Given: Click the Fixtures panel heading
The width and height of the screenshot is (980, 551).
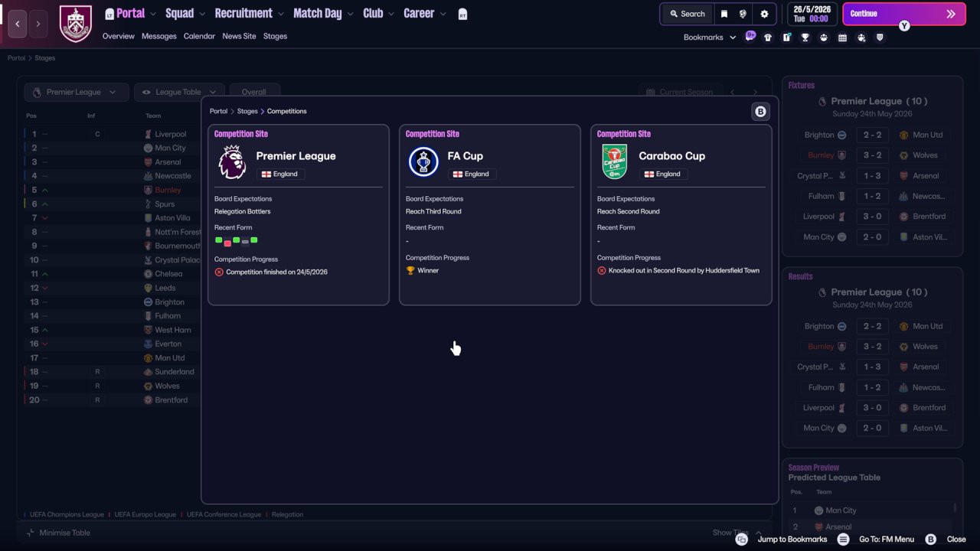Looking at the screenshot, I should 802,85.
